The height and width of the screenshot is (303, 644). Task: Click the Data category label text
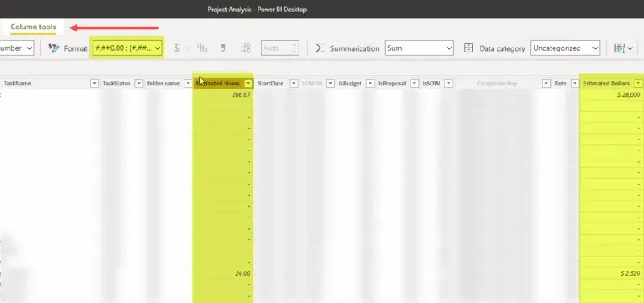[502, 48]
